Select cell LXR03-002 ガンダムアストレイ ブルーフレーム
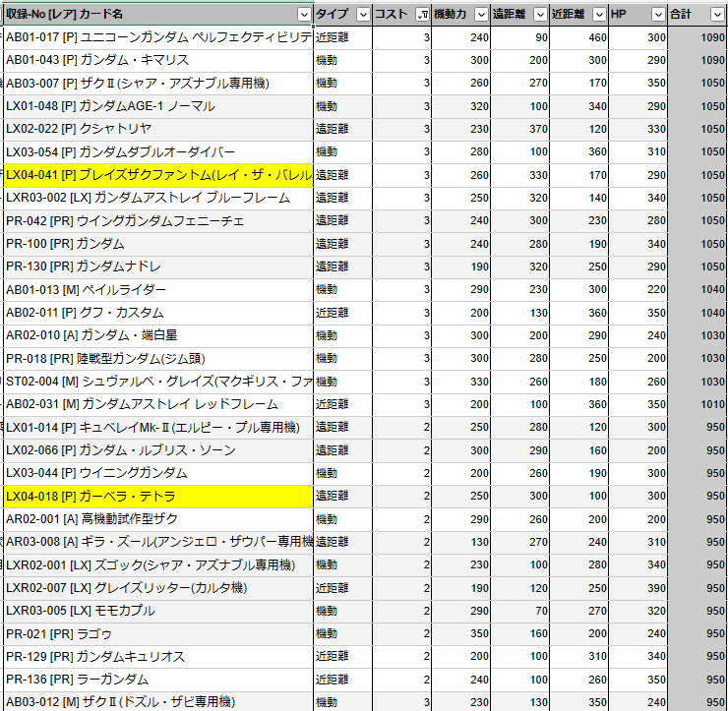 (x=157, y=199)
